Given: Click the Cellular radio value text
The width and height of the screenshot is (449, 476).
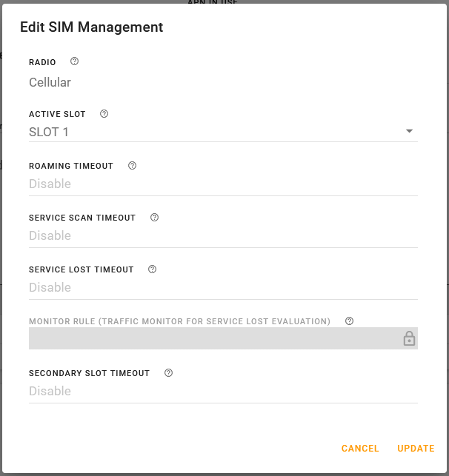Looking at the screenshot, I should pos(50,82).
